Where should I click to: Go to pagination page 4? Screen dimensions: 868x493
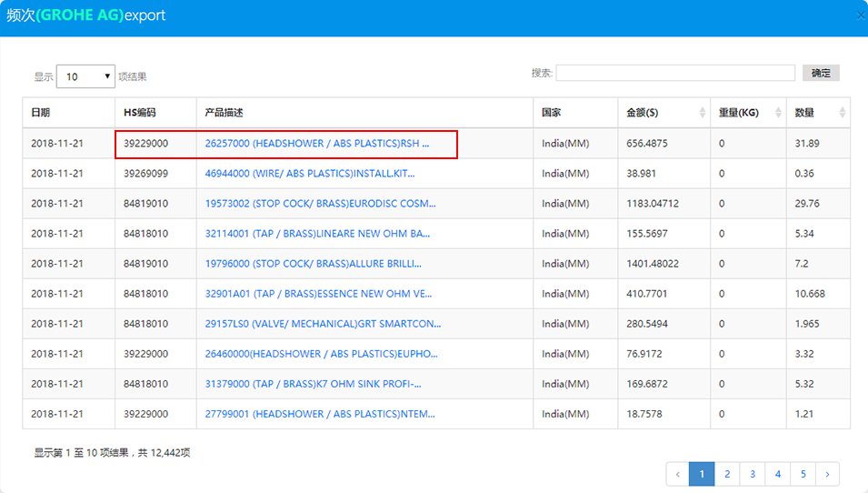click(778, 474)
